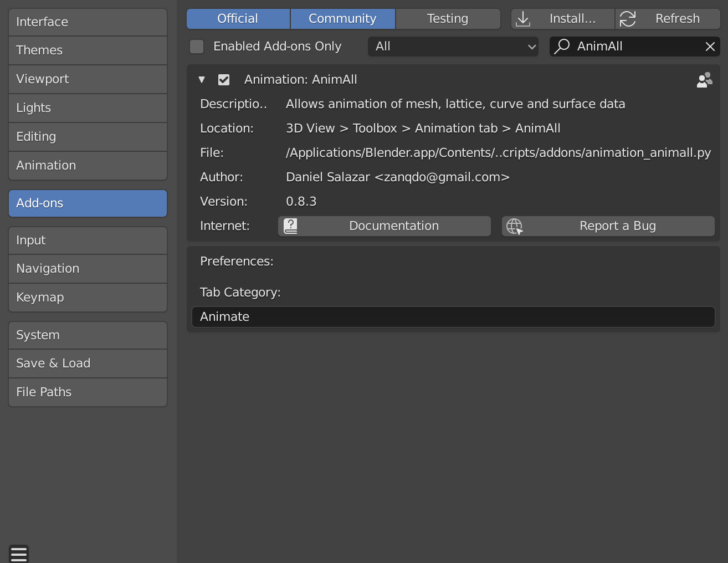
Task: Toggle Official add-ons filter
Action: (238, 19)
